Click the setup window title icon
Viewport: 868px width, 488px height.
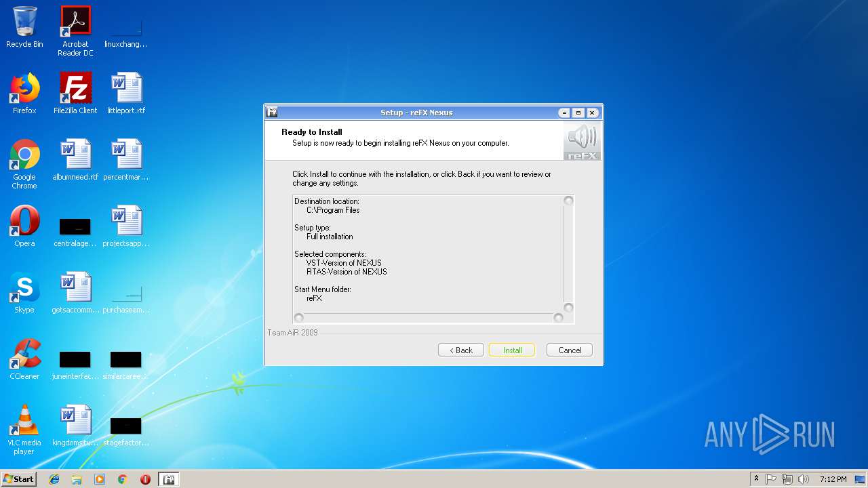272,113
